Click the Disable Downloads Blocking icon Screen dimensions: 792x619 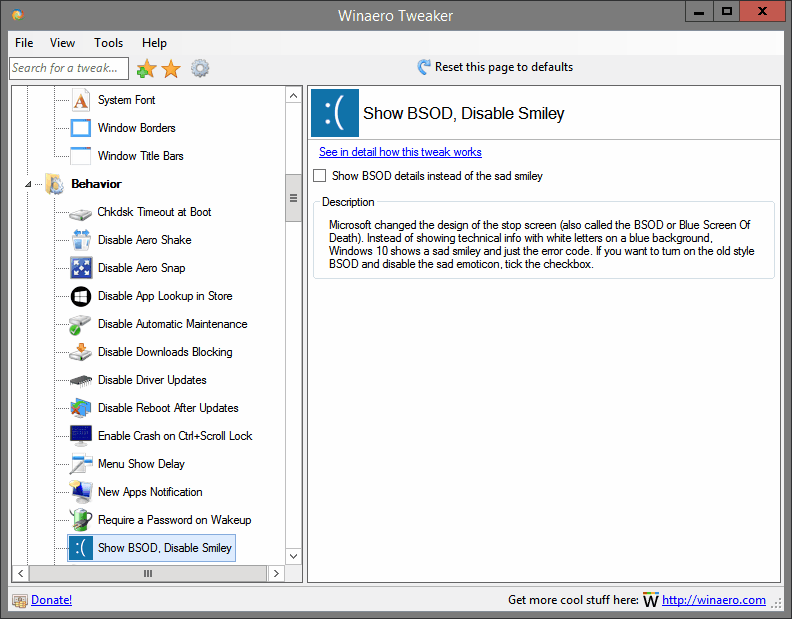[80, 352]
